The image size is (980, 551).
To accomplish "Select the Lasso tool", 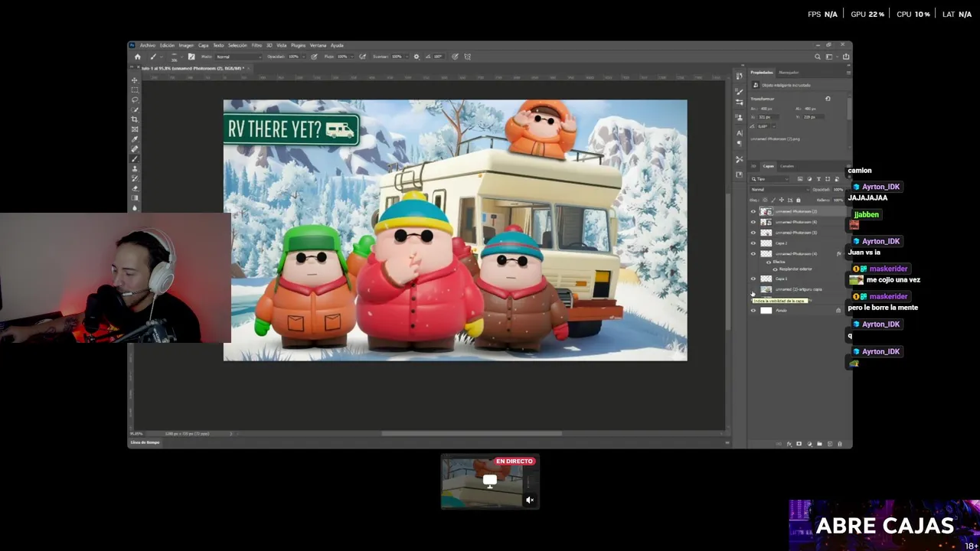I will (x=135, y=99).
